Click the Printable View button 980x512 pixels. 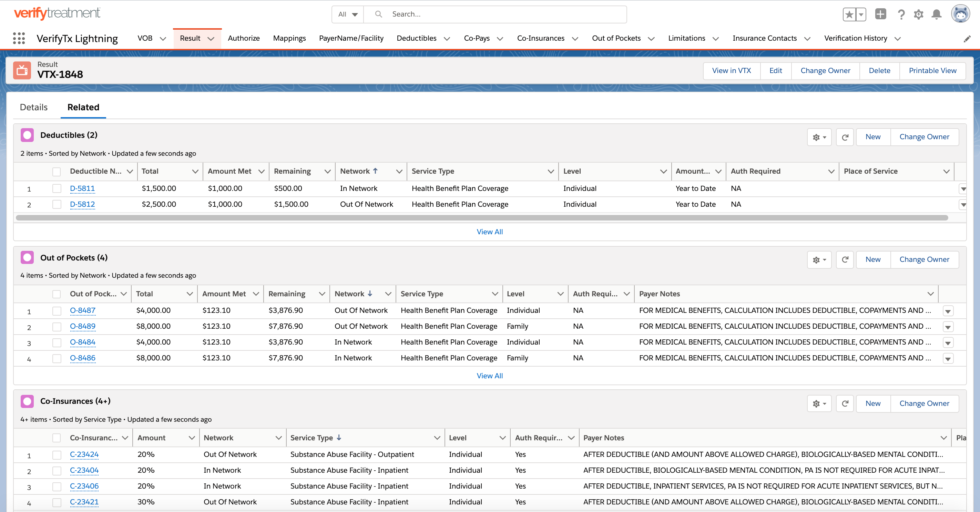932,71
